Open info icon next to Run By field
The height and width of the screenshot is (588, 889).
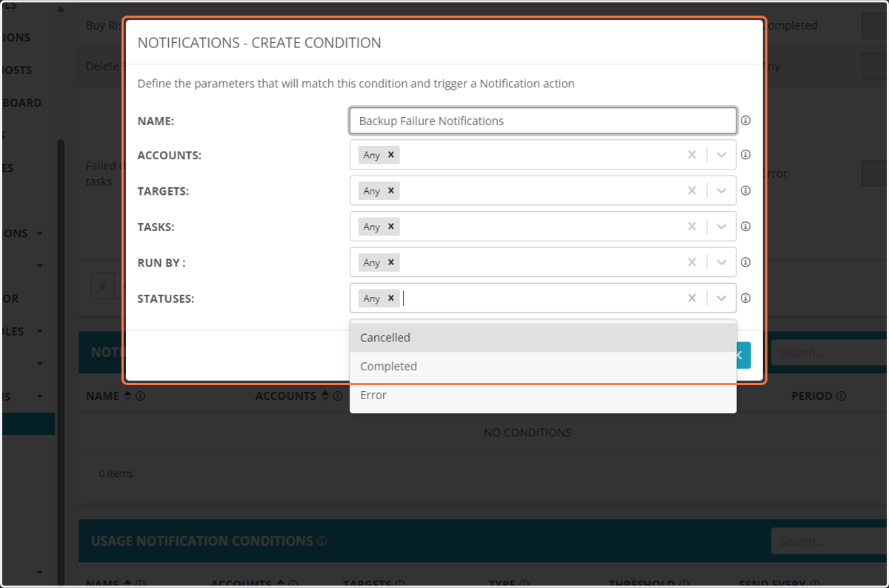tap(746, 262)
